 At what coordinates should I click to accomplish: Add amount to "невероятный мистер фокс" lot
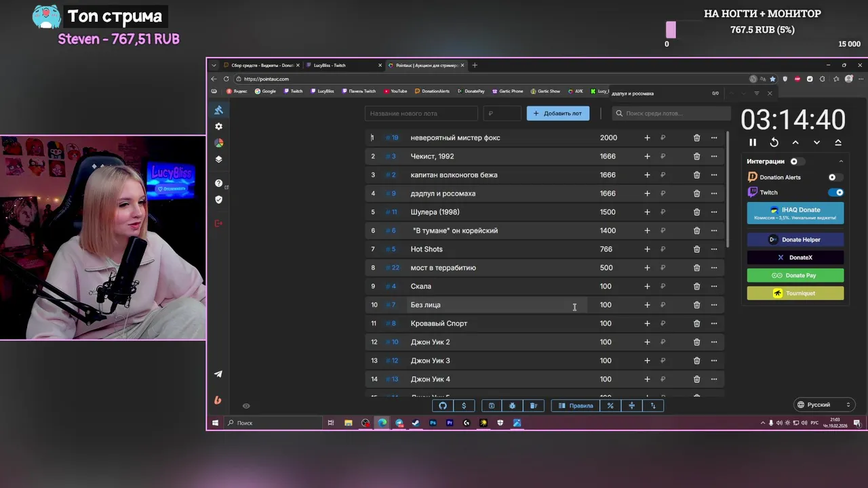pyautogui.click(x=647, y=138)
